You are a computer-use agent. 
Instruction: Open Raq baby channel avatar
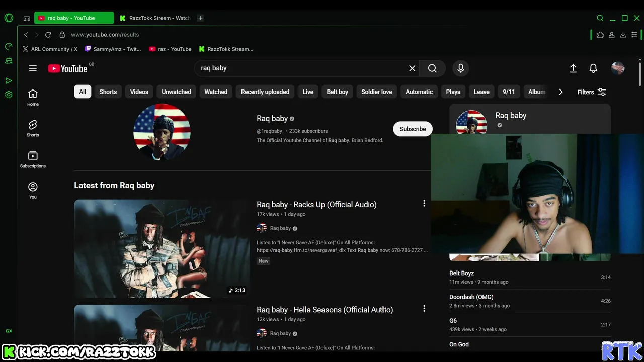click(162, 132)
